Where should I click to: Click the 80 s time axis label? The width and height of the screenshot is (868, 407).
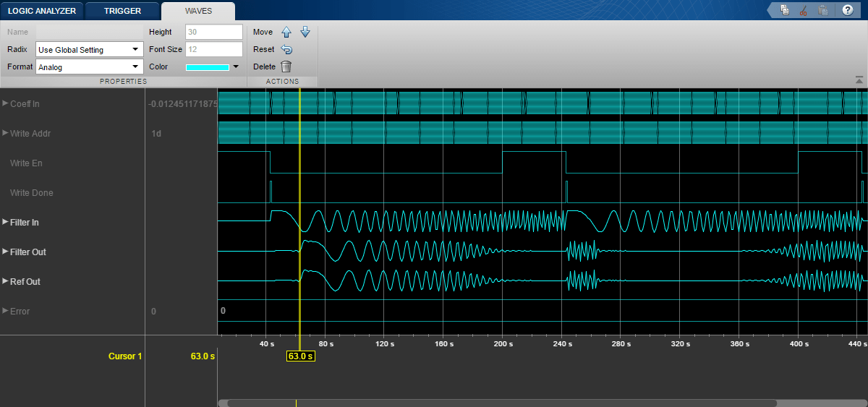325,344
